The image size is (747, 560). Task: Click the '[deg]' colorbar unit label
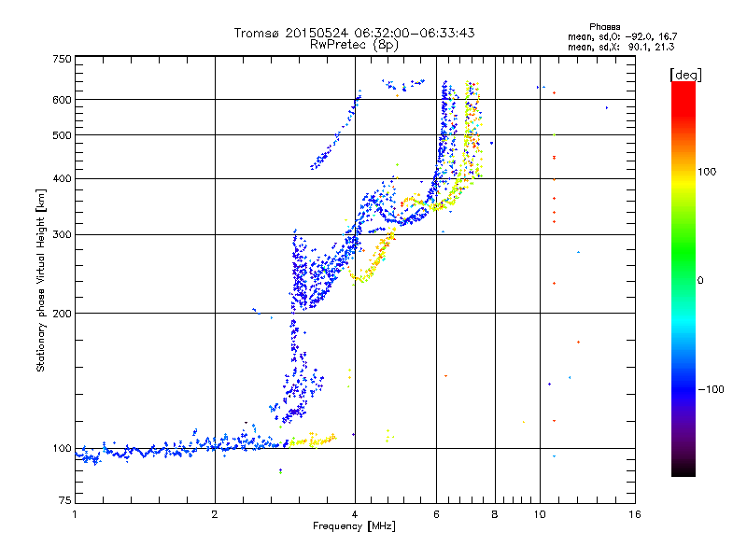[x=685, y=75]
